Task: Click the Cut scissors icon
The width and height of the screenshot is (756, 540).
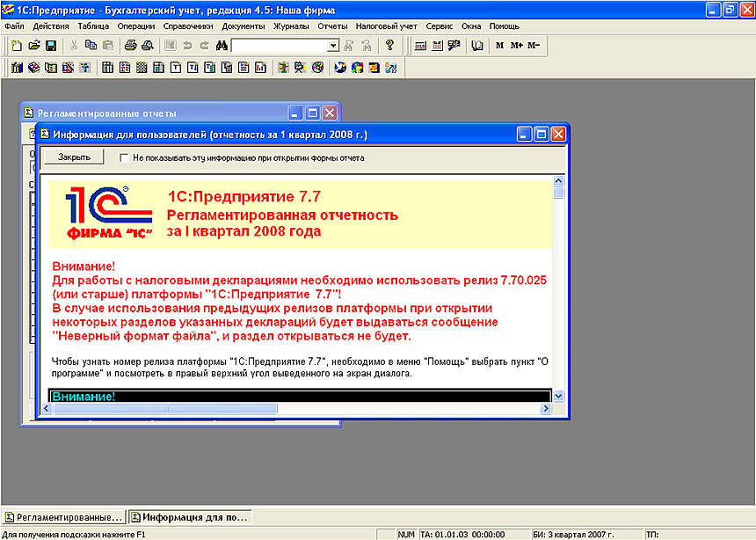Action: pyautogui.click(x=74, y=46)
